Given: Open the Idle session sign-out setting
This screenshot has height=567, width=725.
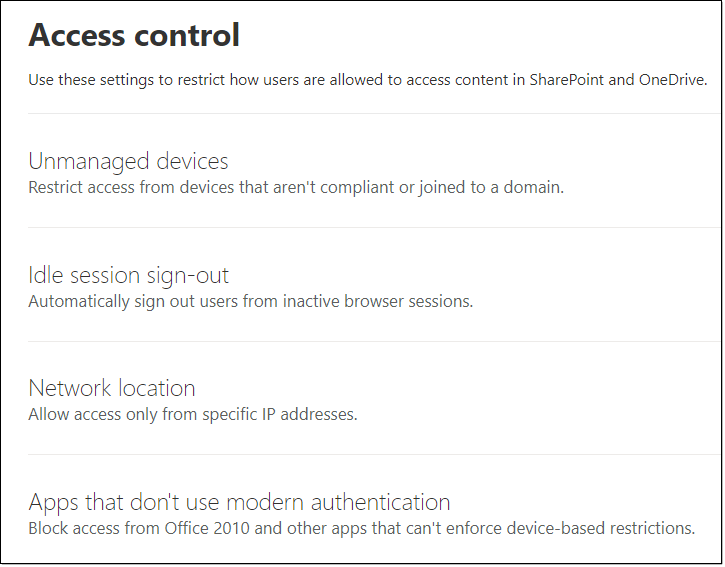Looking at the screenshot, I should 128,275.
